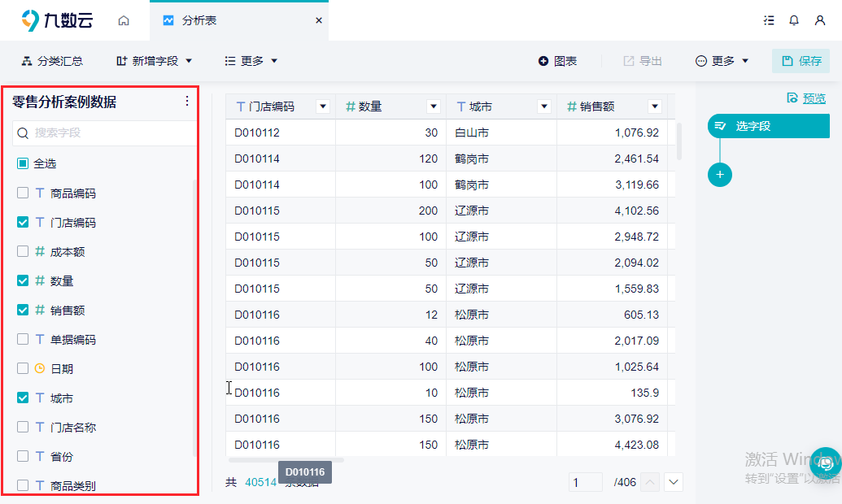
Task: Click the T type icon in 城市 header
Action: [x=461, y=106]
